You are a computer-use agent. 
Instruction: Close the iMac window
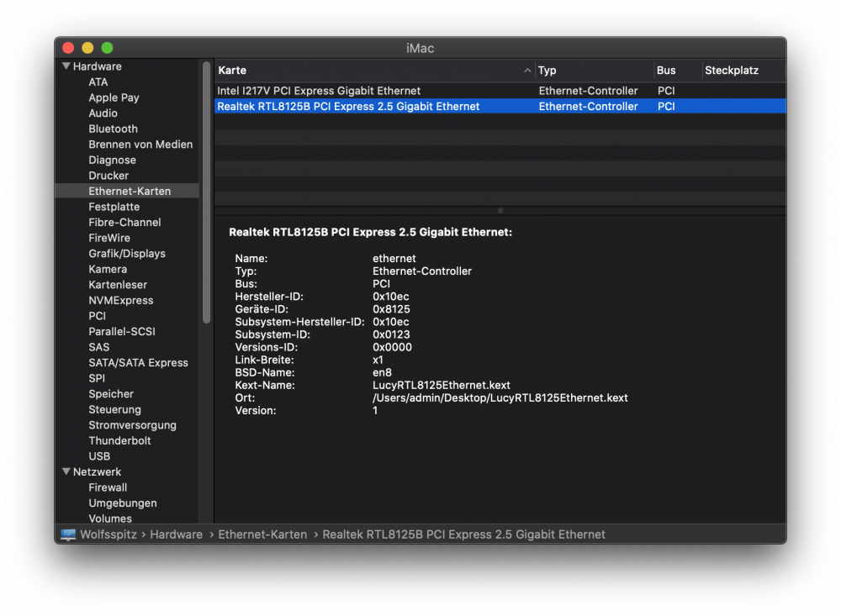(x=68, y=48)
